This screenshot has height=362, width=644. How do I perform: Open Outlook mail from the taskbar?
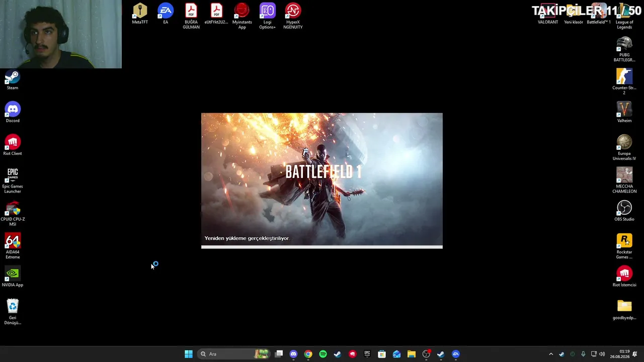click(396, 354)
